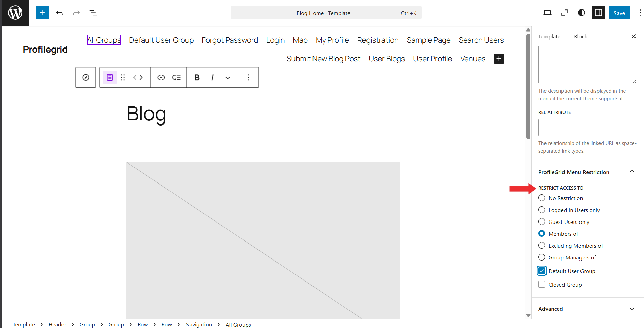Click the WordPress logo icon
644x328 pixels.
tap(15, 13)
